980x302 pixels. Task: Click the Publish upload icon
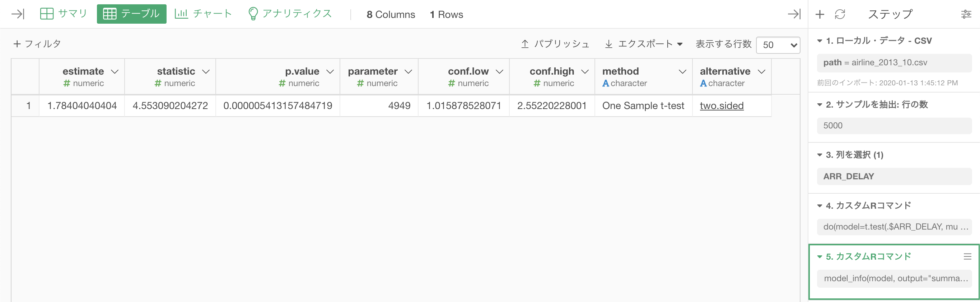click(525, 44)
